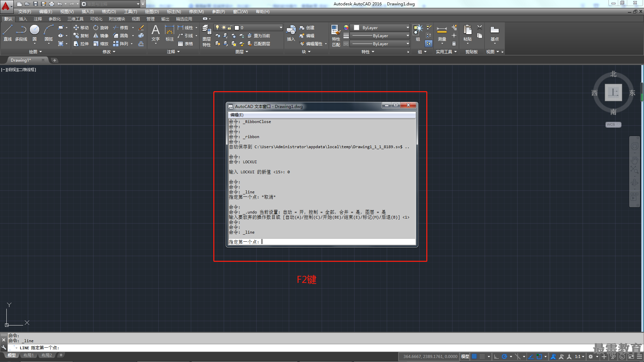Click the 粘贴 (Paste) icon
The width and height of the screenshot is (644, 362).
[468, 33]
